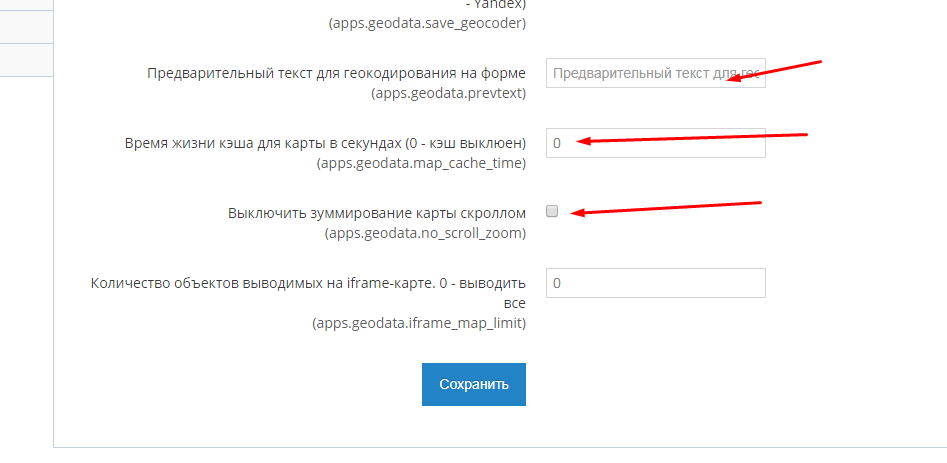
Task: Enable 'Выключить зуммирование карты скроллом' checkbox
Action: [552, 211]
